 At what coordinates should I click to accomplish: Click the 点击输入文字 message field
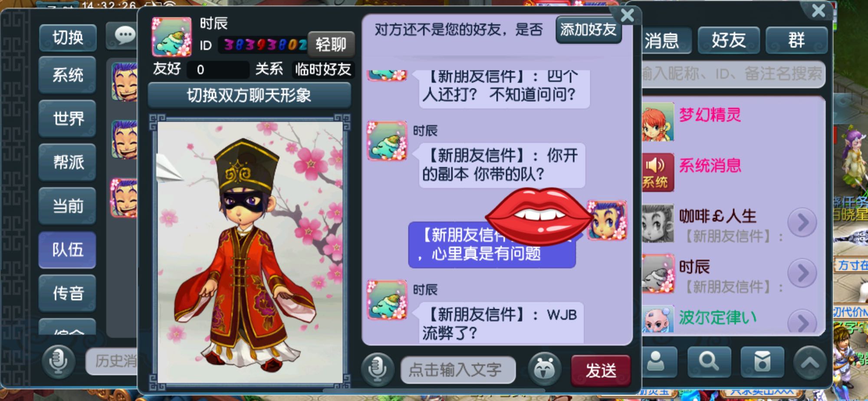(458, 370)
